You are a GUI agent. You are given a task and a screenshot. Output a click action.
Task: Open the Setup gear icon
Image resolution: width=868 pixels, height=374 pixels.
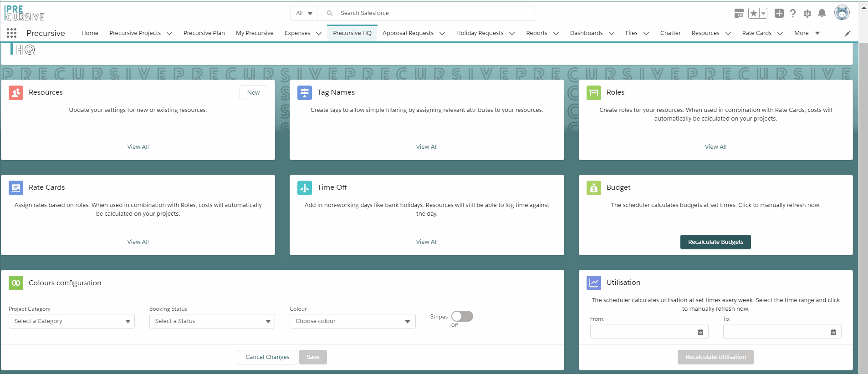click(x=807, y=13)
